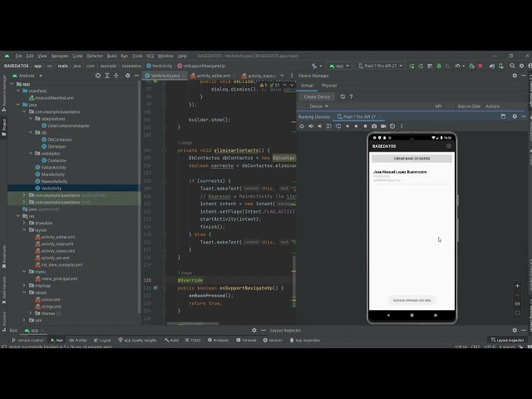Click emulator toolbar Home circle icon
Viewport: 532px width, 399px height.
tap(356, 126)
